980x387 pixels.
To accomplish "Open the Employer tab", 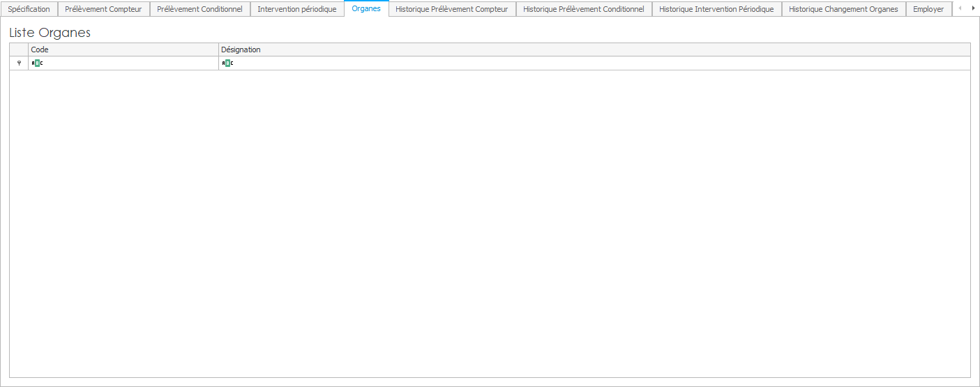I will (928, 9).
